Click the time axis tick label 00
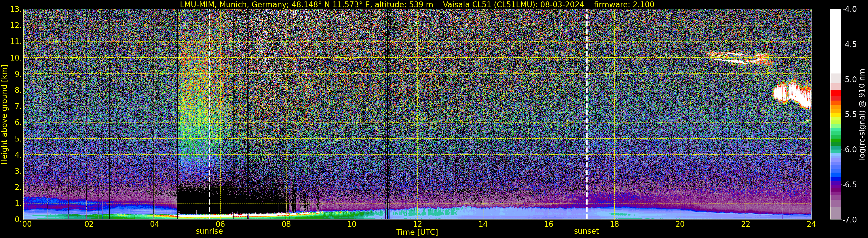Image resolution: width=868 pixels, height=238 pixels. [27, 224]
